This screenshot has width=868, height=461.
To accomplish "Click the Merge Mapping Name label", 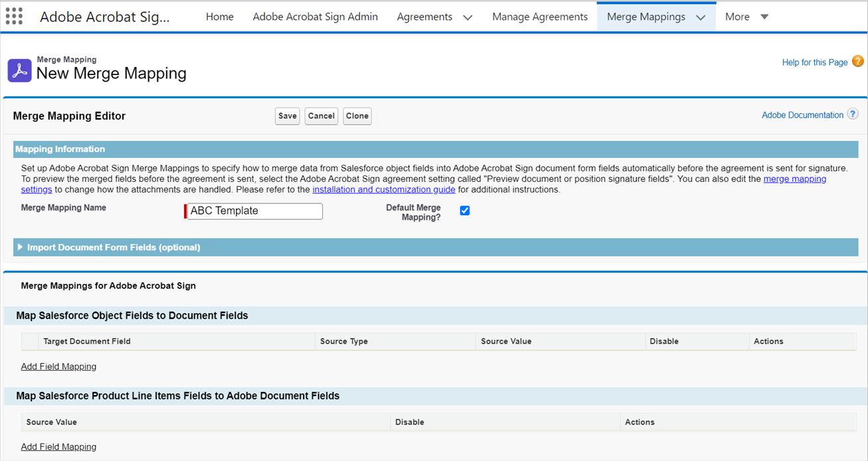I will pyautogui.click(x=63, y=208).
